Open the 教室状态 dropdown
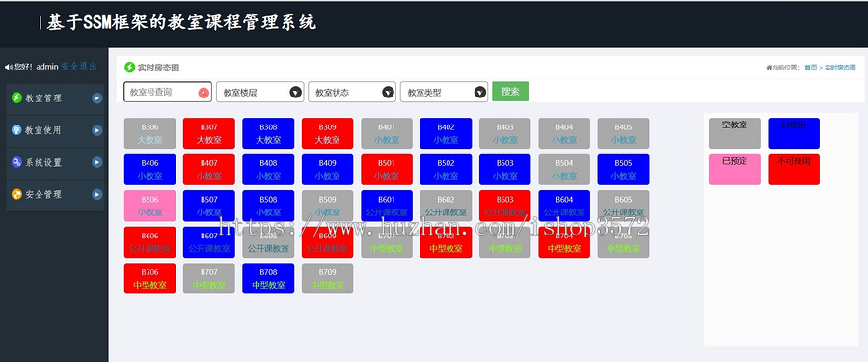Viewport: 868px width, 362px height. 352,92
